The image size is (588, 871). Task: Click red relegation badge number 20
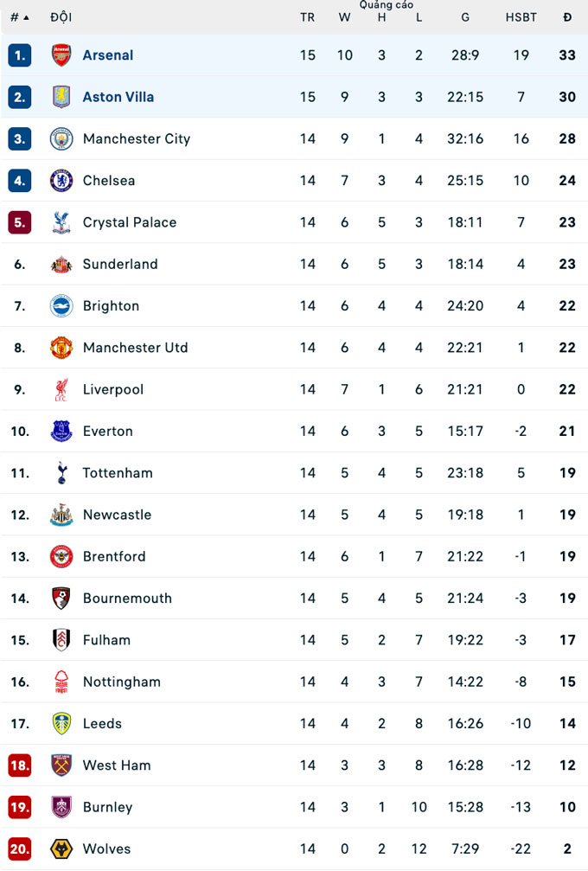(20, 849)
